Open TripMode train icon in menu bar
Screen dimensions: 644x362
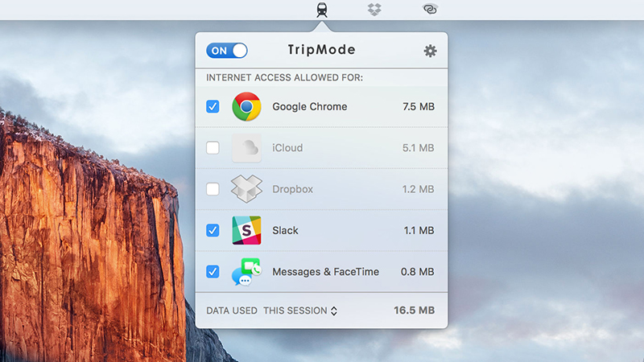tap(321, 10)
